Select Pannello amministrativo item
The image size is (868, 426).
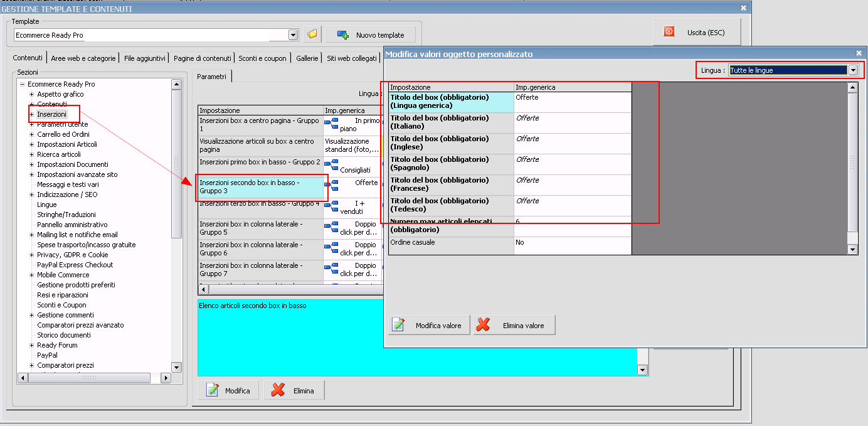[72, 225]
